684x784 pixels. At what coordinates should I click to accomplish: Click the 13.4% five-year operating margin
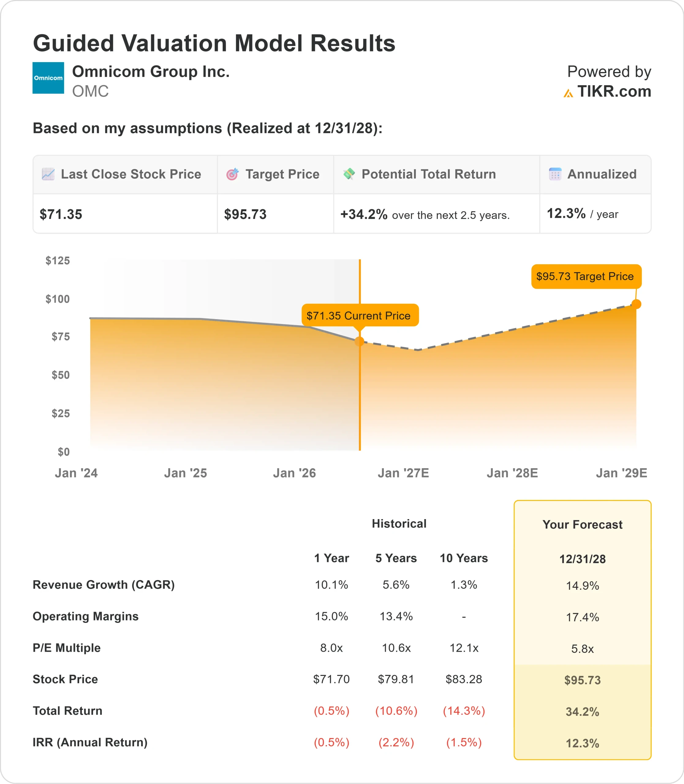pyautogui.click(x=396, y=616)
